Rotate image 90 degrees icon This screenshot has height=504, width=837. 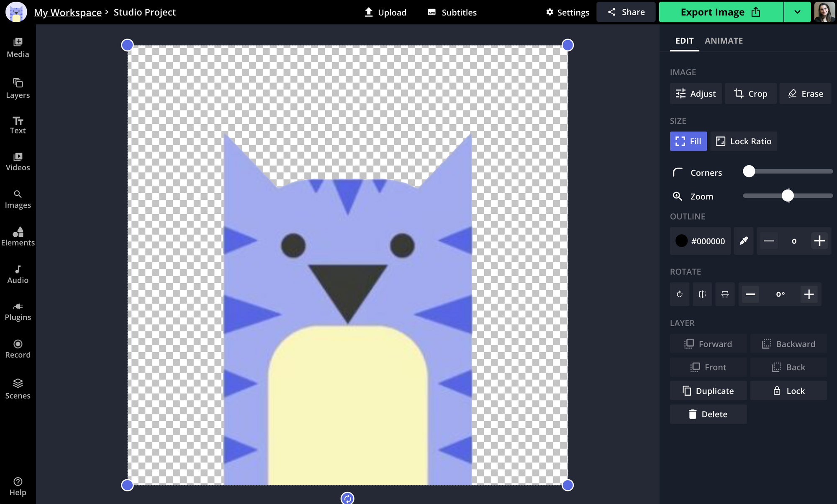pos(680,294)
